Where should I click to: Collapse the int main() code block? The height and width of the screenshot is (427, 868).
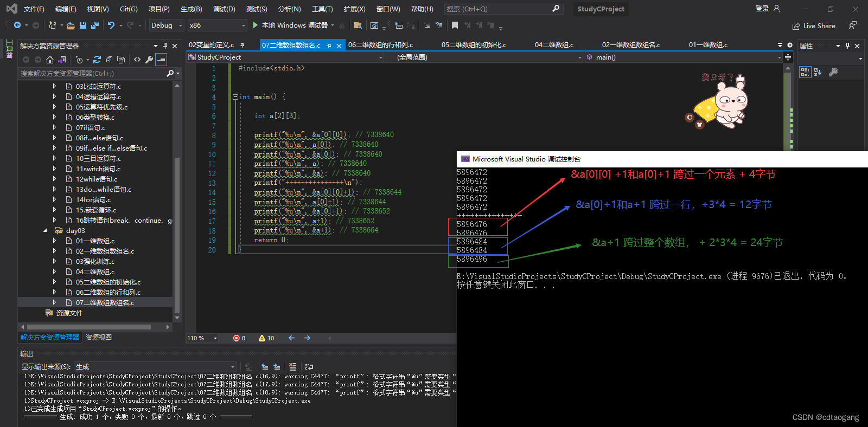pyautogui.click(x=235, y=97)
